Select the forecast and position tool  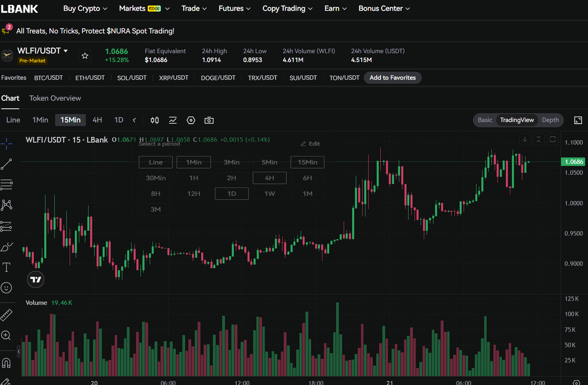(7, 226)
